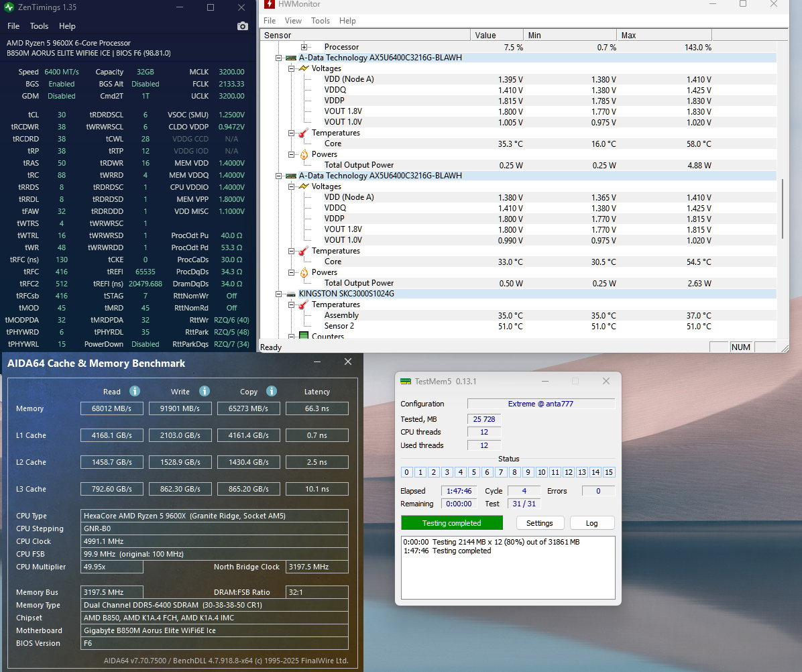
Task: Click Powers flame icon under second A-Data module
Action: point(304,272)
